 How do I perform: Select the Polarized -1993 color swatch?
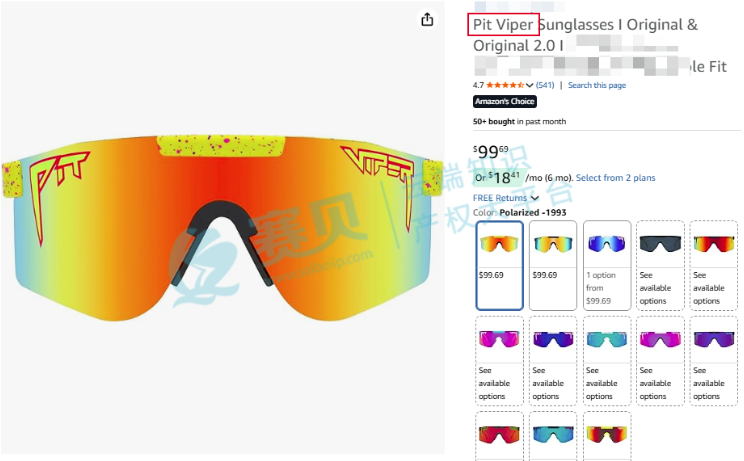pyautogui.click(x=499, y=265)
